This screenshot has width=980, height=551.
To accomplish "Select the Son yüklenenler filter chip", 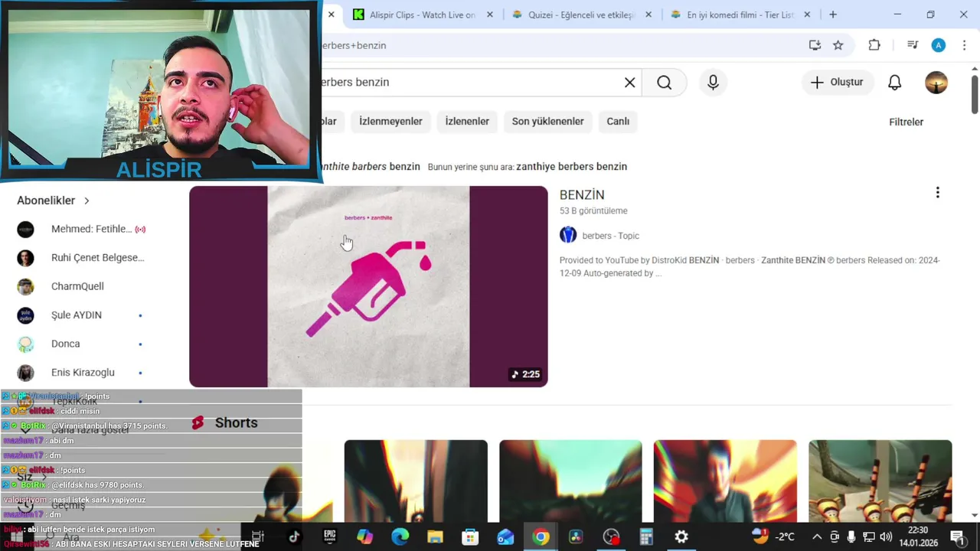I will (547, 122).
